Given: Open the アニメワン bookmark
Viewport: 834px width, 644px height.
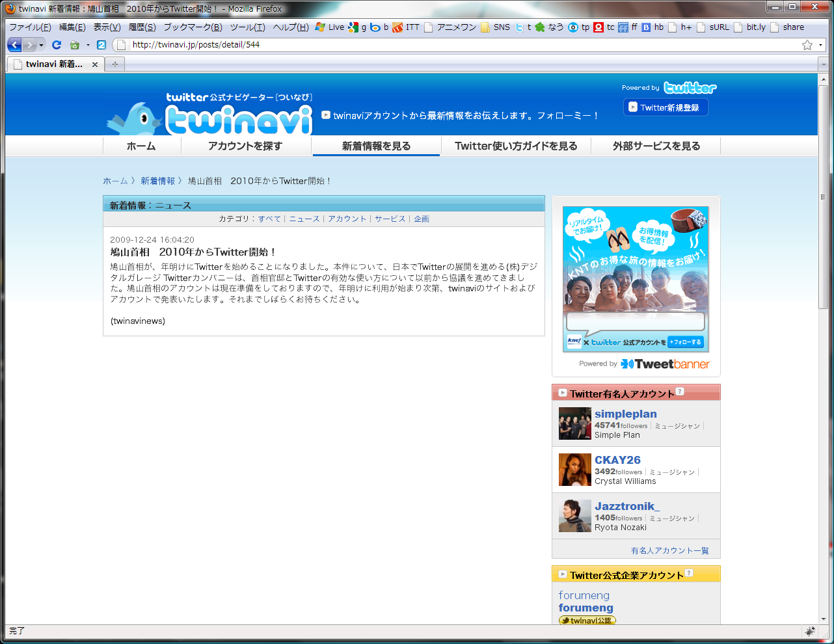Looking at the screenshot, I should coord(450,27).
